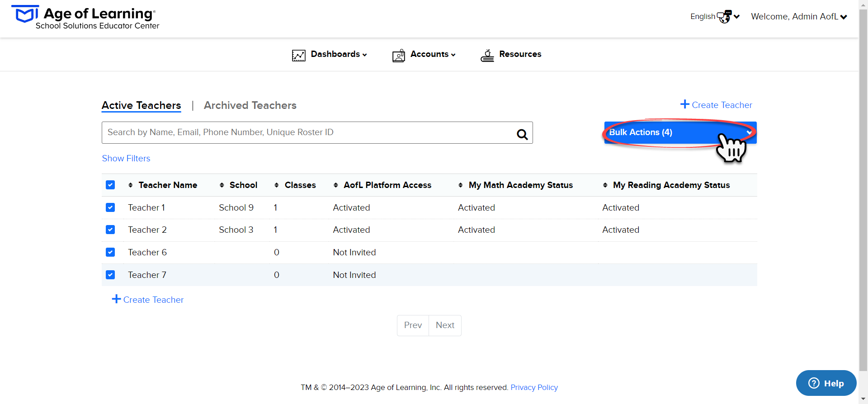Click the Age of Learning logo
The width and height of the screenshot is (868, 404).
click(85, 18)
